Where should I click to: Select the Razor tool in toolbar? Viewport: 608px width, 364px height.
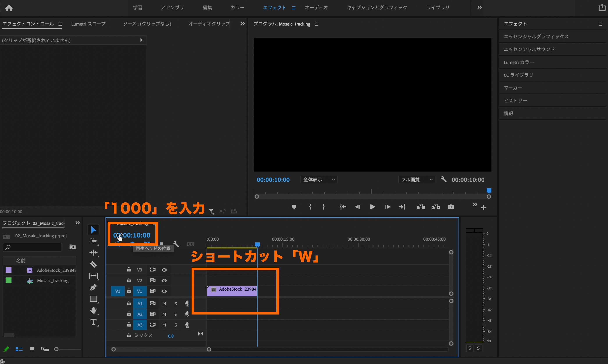(93, 264)
